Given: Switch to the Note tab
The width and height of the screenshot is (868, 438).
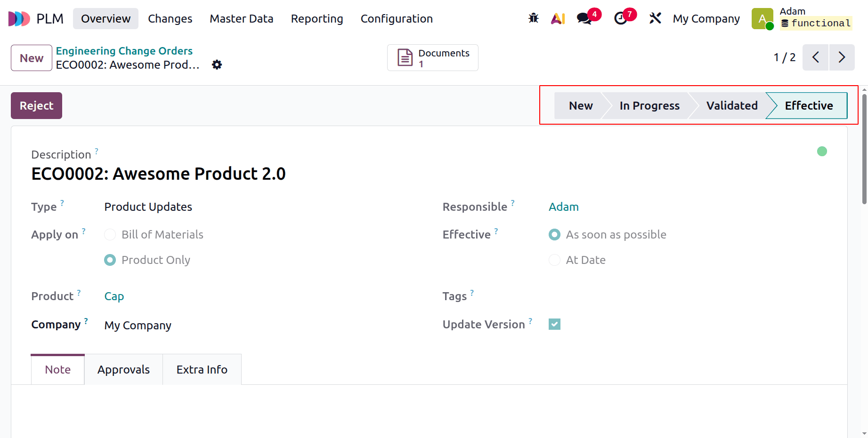Looking at the screenshot, I should tap(57, 370).
